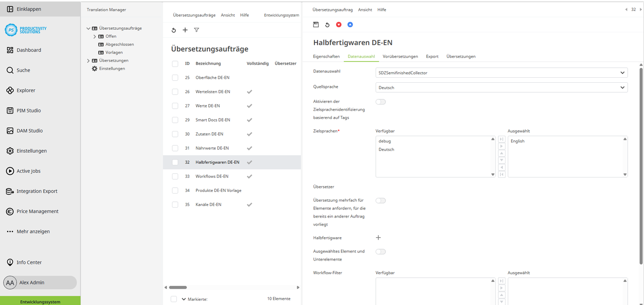
Task: Expand the Offen folder in the tree
Action: tap(94, 37)
